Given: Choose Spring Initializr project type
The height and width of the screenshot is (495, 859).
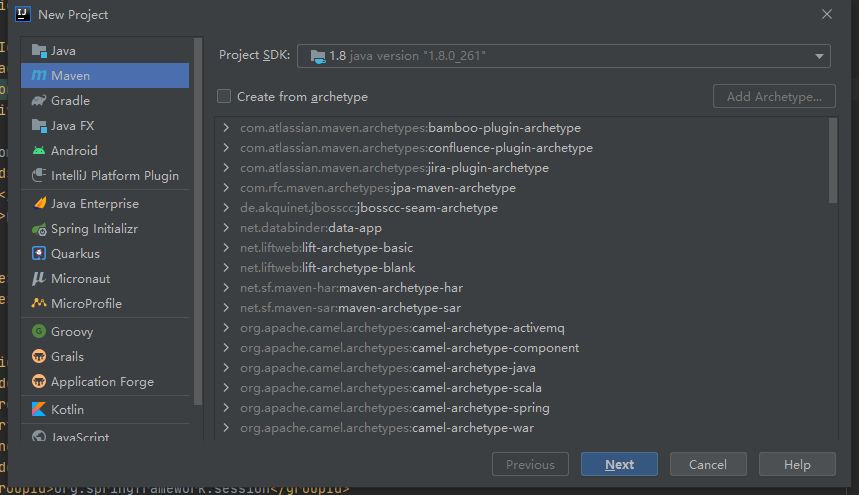Looking at the screenshot, I should [105, 229].
